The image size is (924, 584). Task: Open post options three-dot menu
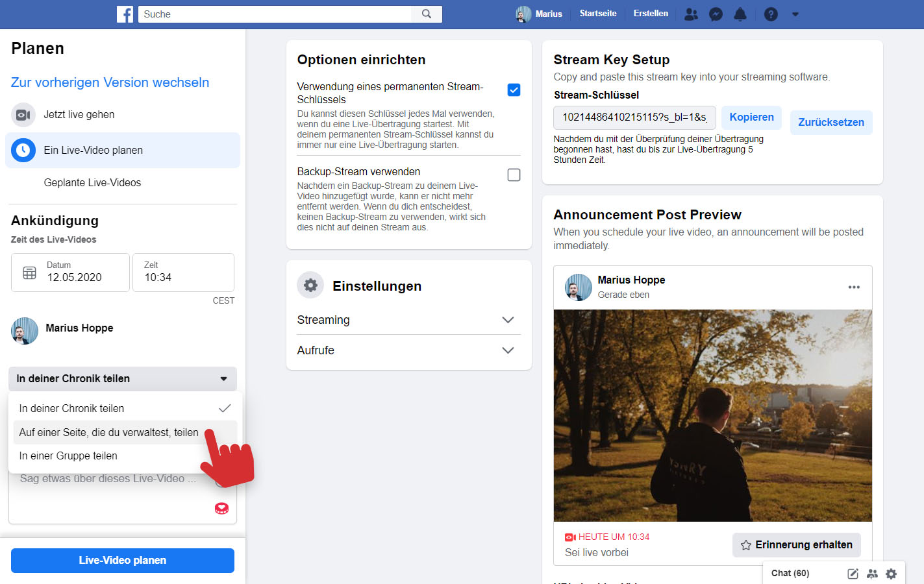tap(854, 287)
